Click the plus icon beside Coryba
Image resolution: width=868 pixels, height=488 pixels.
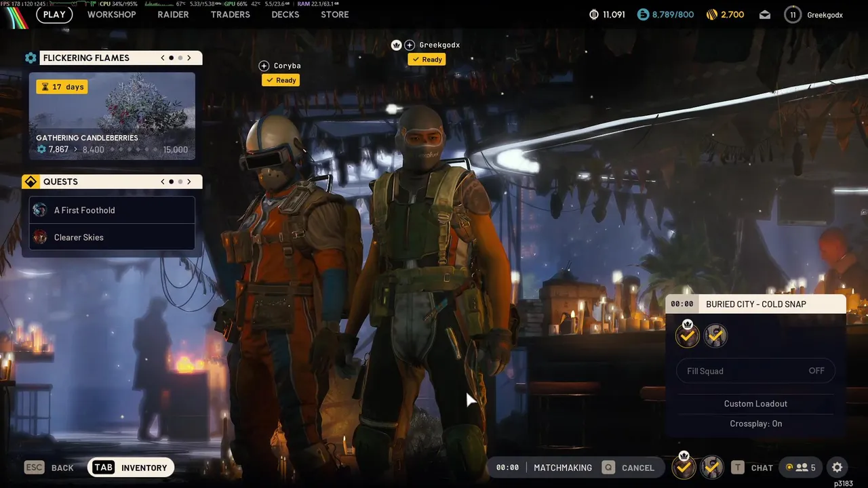tap(264, 66)
